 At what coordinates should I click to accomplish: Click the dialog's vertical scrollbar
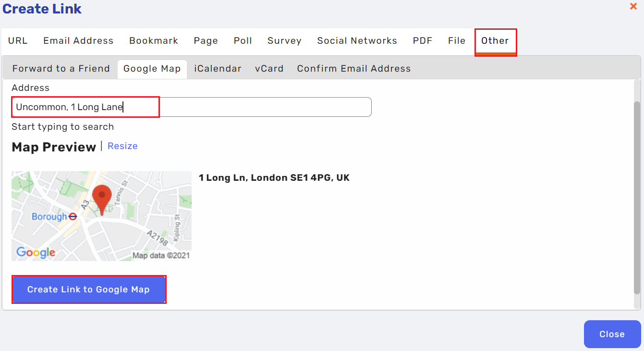(x=637, y=197)
